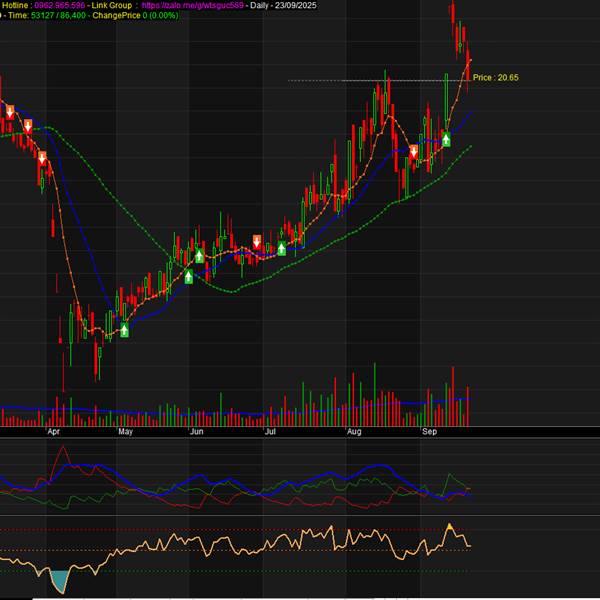Select the Jun label on the time axis
This screenshot has width=600, height=600.
(x=198, y=433)
